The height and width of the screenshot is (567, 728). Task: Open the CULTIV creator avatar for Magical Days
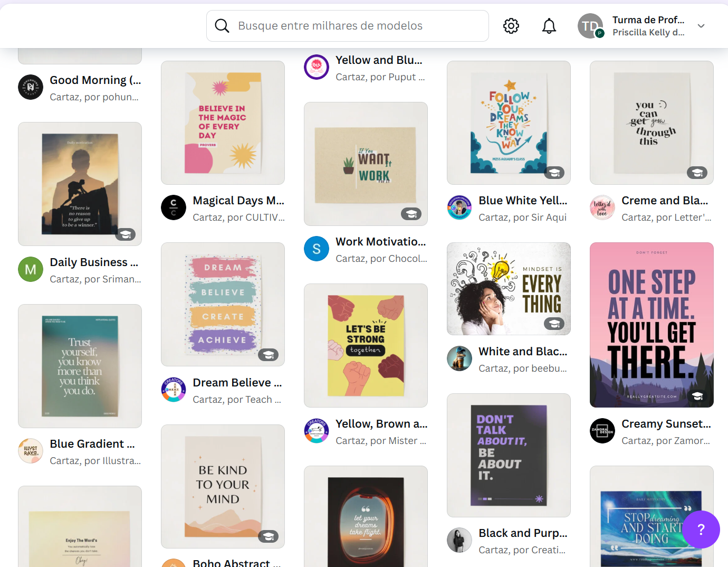tap(174, 207)
